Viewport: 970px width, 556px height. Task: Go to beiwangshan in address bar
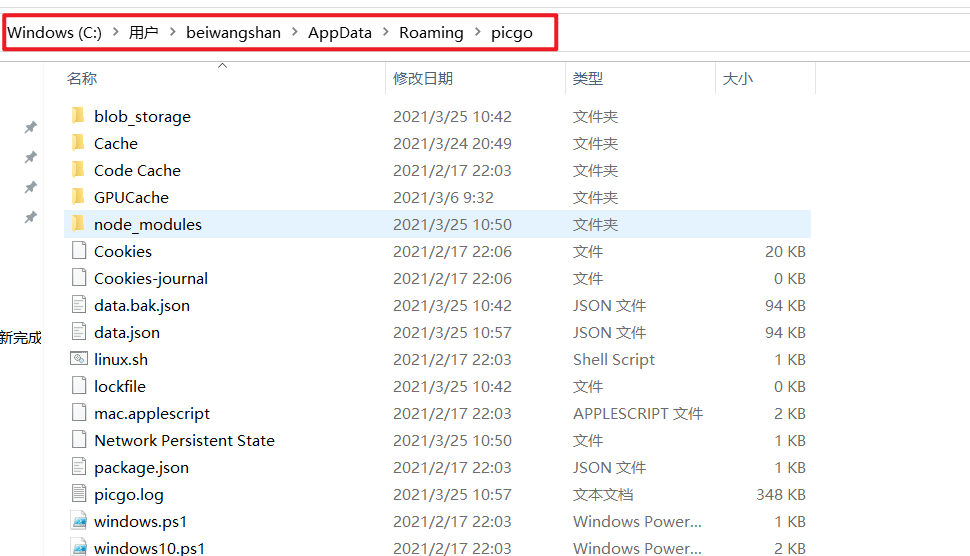point(233,32)
